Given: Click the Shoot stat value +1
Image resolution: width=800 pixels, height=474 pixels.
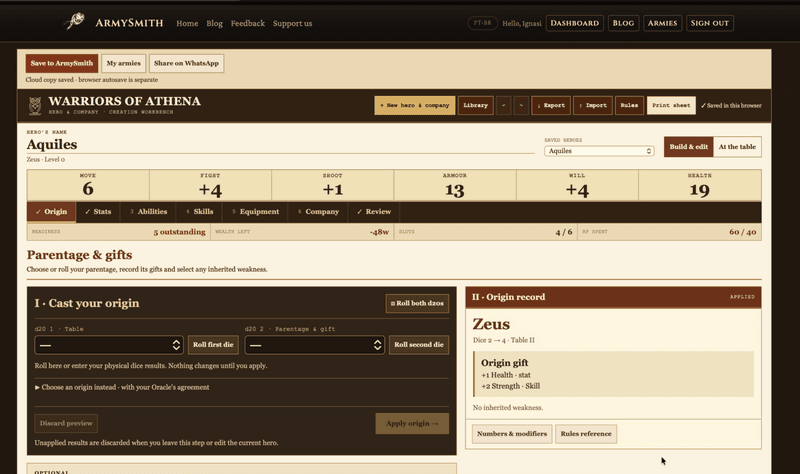Looking at the screenshot, I should click(x=333, y=190).
